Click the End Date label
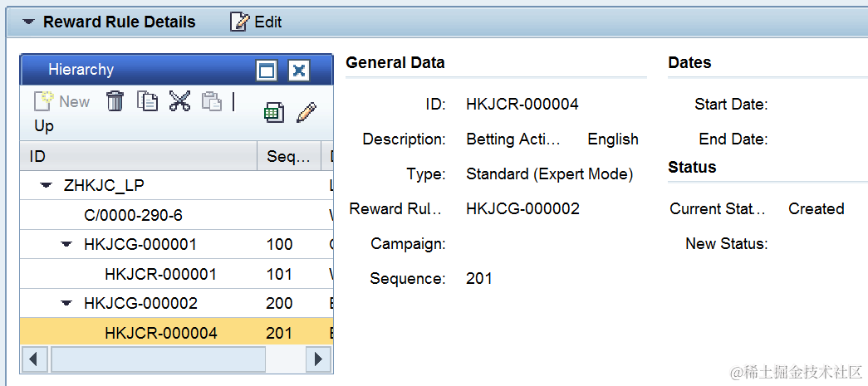The image size is (868, 386). pos(733,139)
